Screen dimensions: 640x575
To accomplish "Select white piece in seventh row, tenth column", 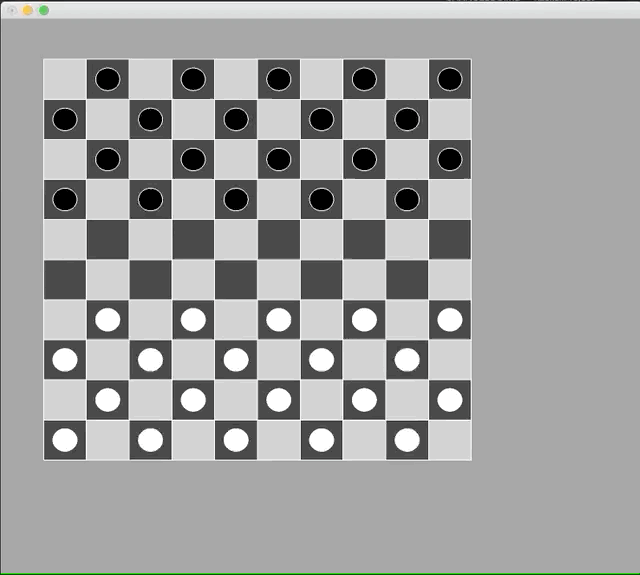I will click(450, 320).
